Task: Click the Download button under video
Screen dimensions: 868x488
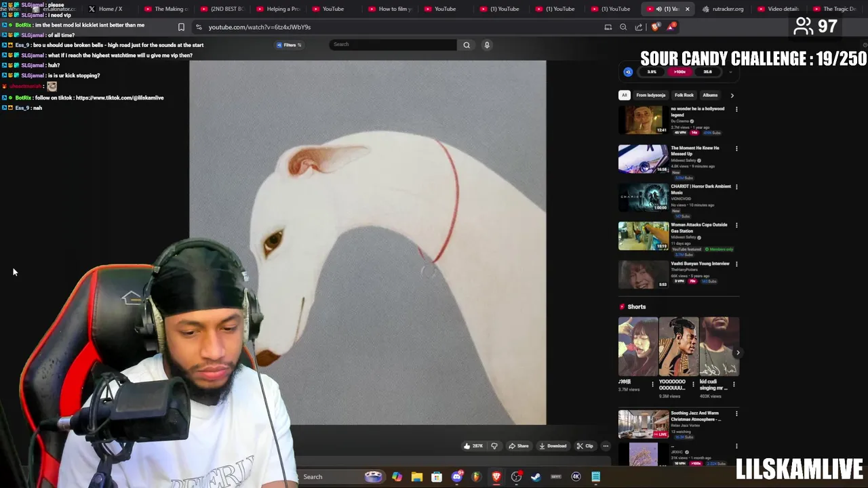Action: pyautogui.click(x=553, y=446)
